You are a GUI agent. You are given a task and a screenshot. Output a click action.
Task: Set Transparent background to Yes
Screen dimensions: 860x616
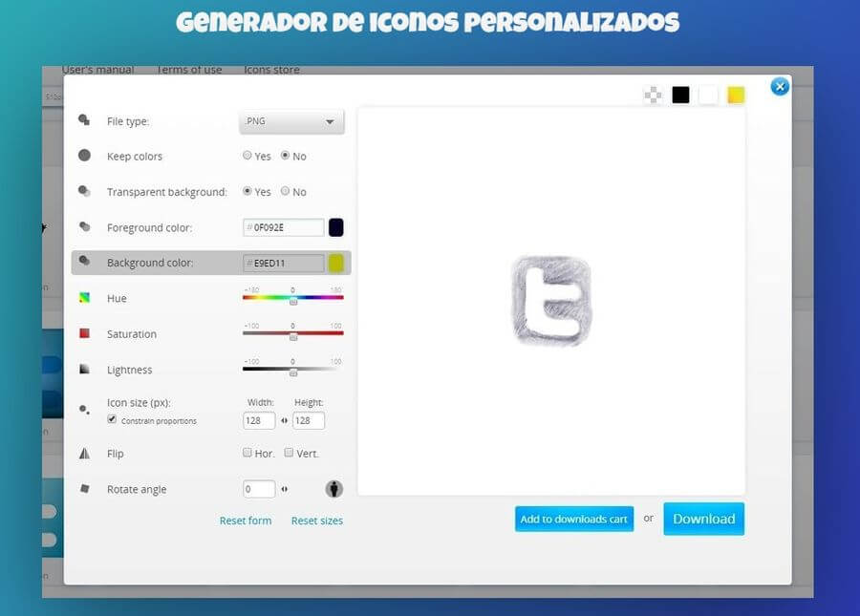(247, 191)
